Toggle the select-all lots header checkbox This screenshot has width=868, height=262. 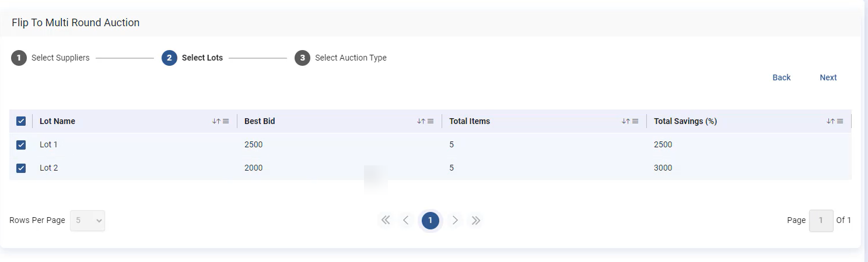[21, 121]
